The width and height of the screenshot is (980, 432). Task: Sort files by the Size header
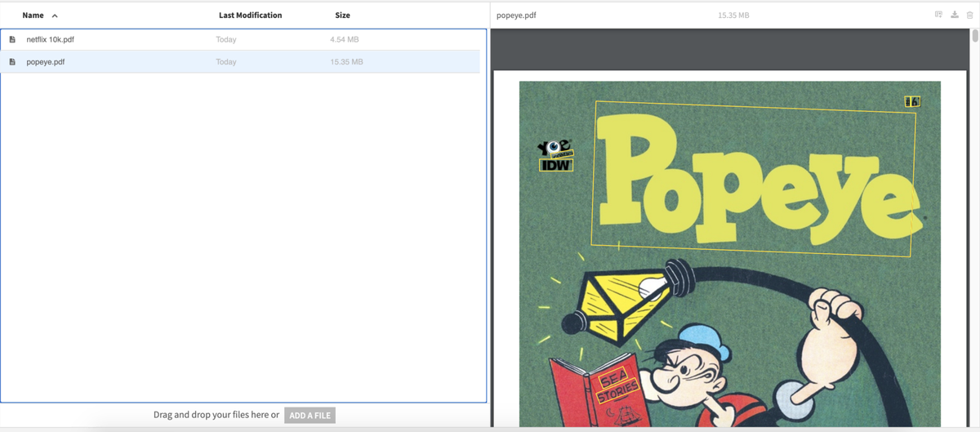(342, 15)
